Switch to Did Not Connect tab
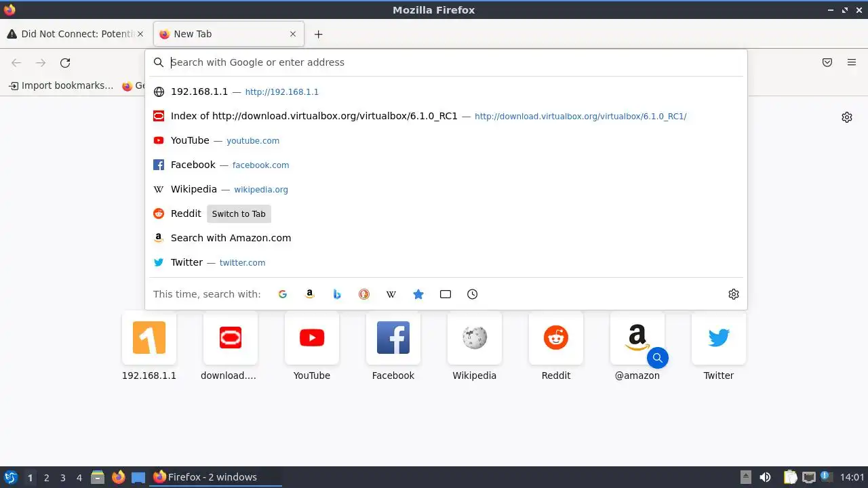The height and width of the screenshot is (488, 868). point(75,34)
